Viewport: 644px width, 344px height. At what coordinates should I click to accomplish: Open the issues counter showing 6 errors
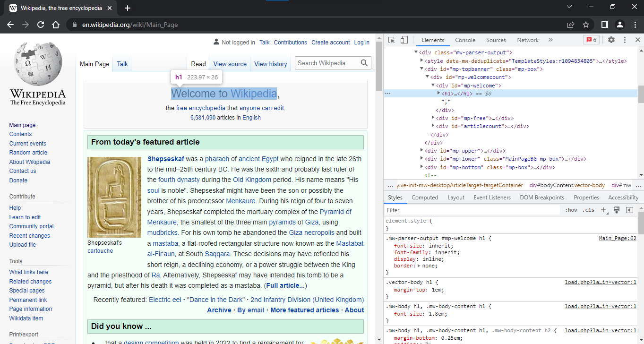(x=591, y=40)
